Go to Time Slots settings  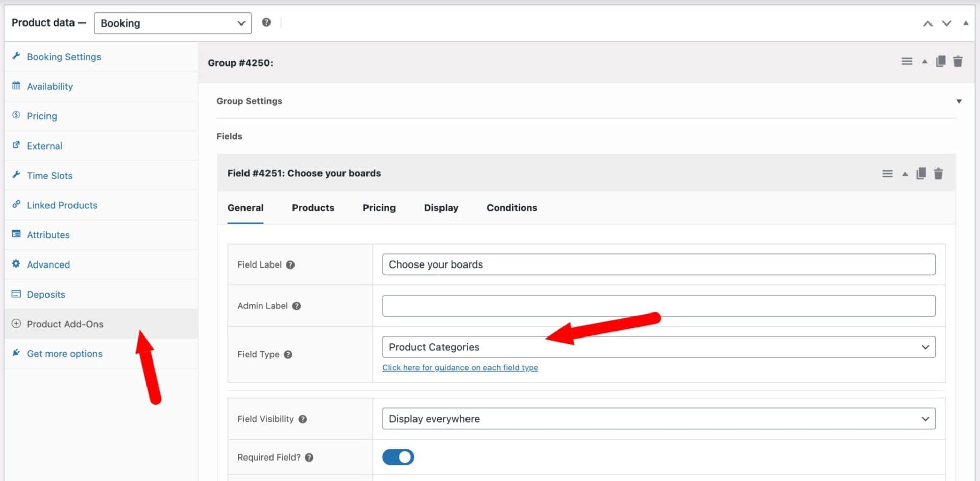click(x=101, y=175)
